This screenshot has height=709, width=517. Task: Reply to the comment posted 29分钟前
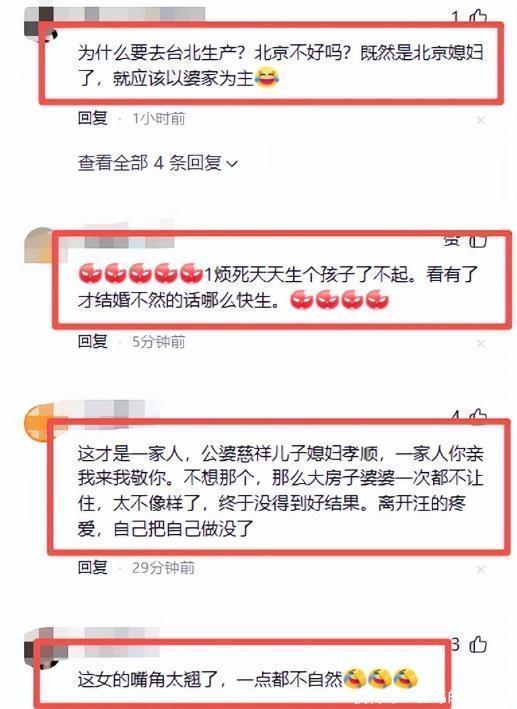click(92, 567)
